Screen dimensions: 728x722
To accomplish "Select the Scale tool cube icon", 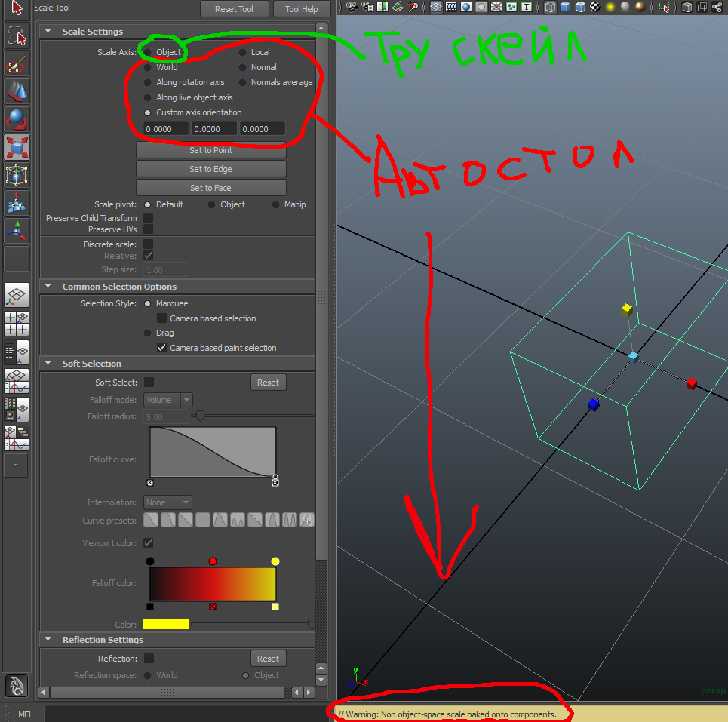I will pyautogui.click(x=16, y=148).
